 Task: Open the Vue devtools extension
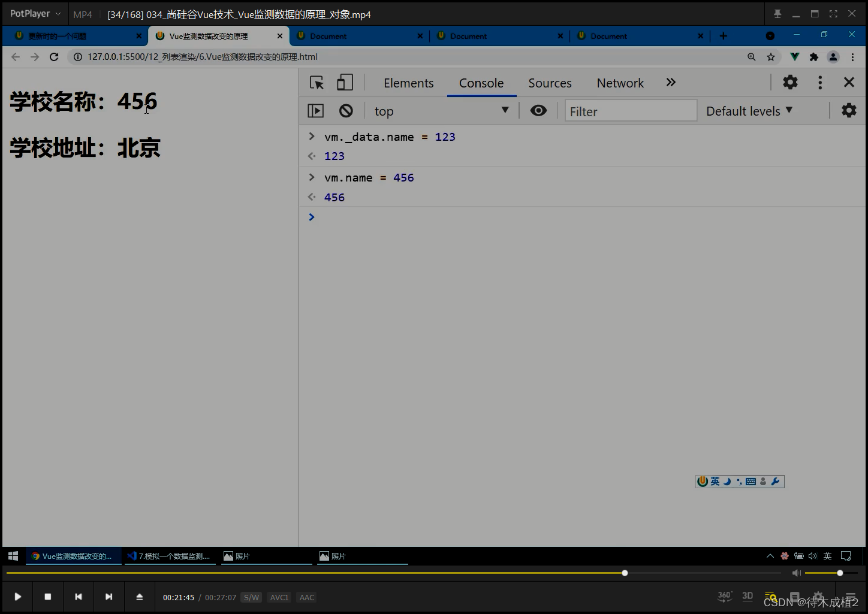(795, 57)
